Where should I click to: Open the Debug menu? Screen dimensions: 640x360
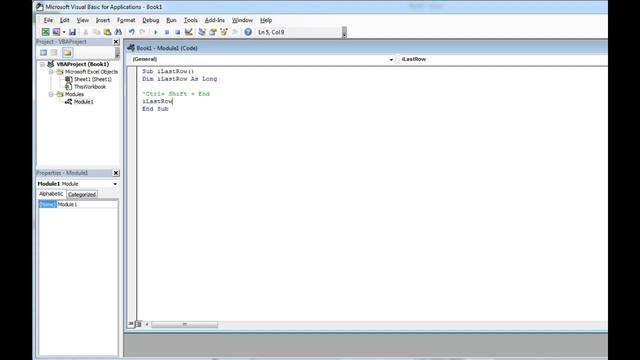tap(151, 20)
